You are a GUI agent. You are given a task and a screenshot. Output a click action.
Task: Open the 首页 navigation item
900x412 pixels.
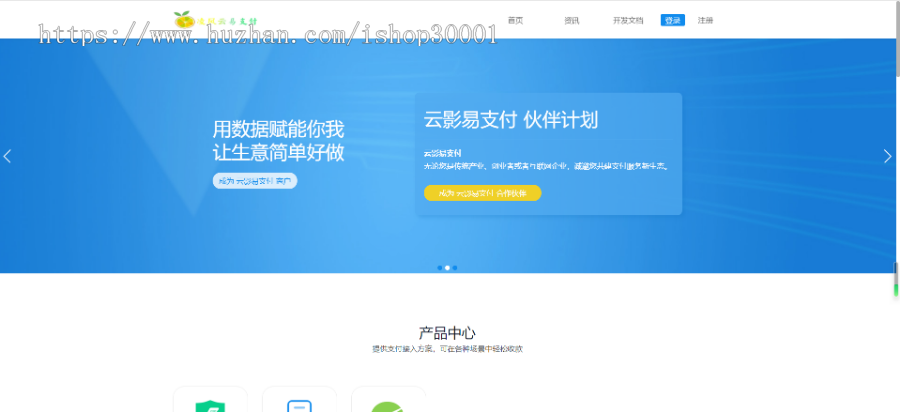(x=515, y=21)
